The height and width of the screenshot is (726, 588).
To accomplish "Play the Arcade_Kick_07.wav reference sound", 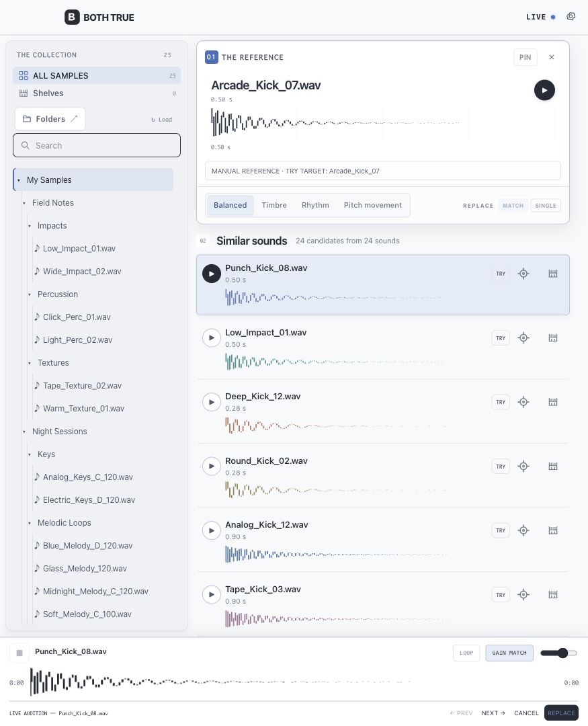I will (x=544, y=90).
